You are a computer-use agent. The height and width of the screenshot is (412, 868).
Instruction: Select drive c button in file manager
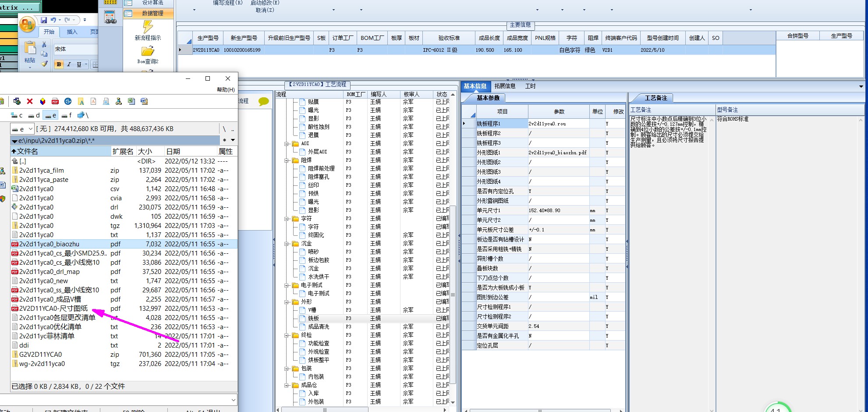[17, 115]
